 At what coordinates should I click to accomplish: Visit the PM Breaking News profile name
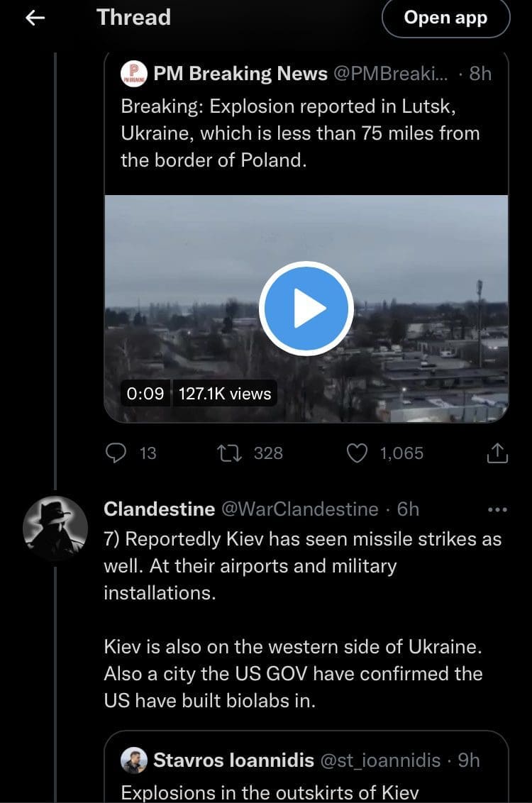240,73
